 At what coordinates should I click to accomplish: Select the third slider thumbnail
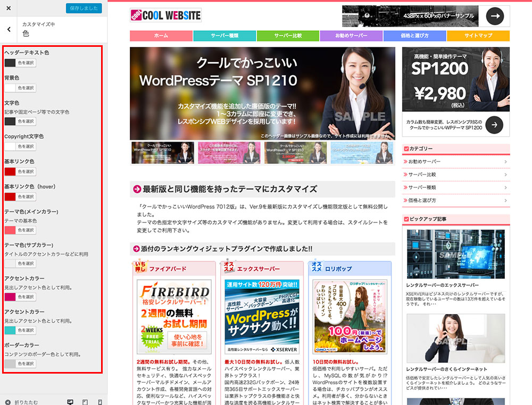pos(295,153)
